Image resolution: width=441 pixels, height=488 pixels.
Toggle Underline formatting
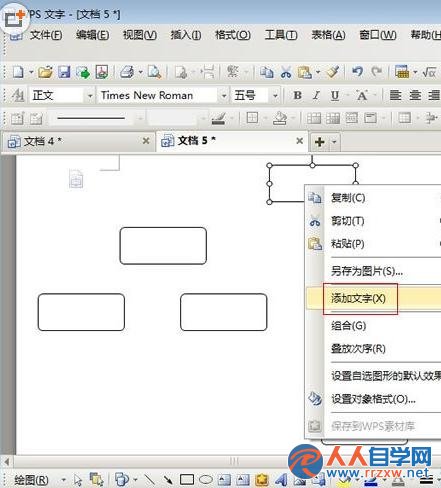335,96
